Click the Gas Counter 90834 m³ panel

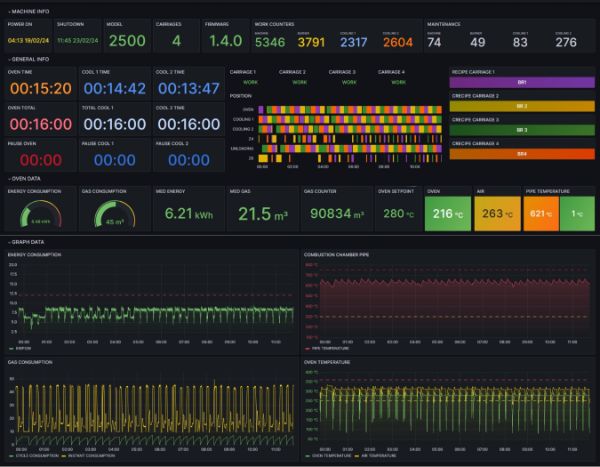335,213
